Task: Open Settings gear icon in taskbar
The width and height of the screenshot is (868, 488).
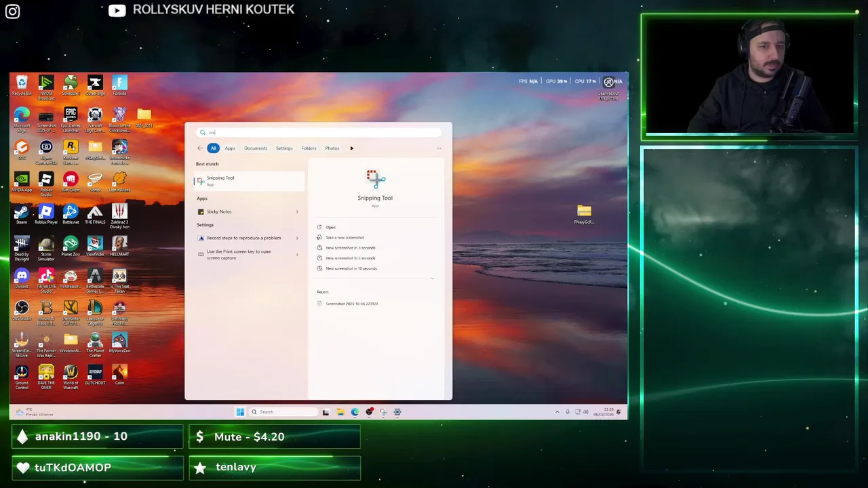Action: tap(397, 412)
